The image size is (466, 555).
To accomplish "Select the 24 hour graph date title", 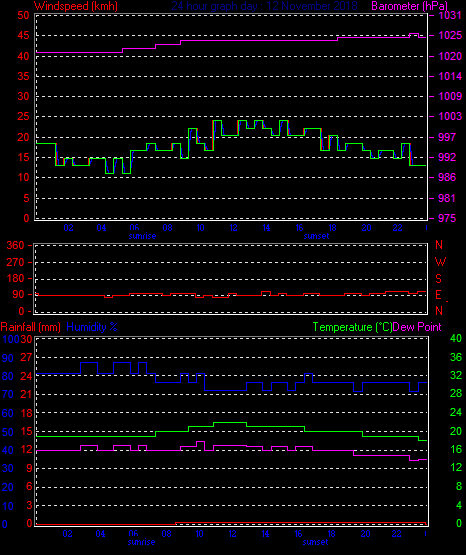I will pos(264,6).
